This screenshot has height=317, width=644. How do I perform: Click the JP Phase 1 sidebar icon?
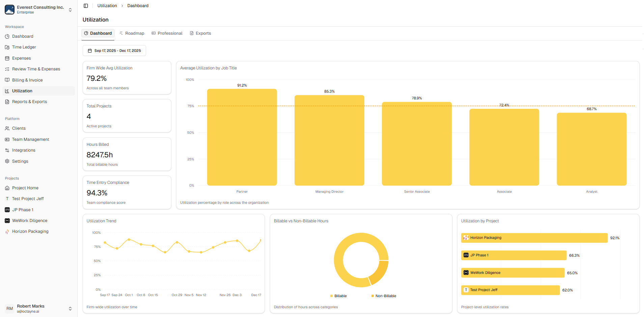pos(7,210)
